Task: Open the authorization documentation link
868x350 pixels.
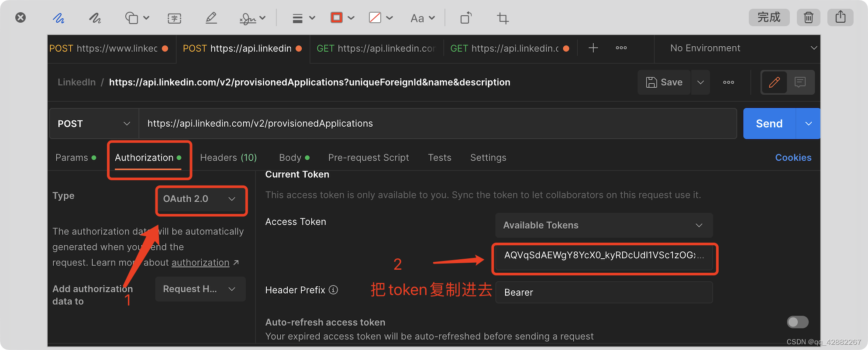Action: [x=200, y=262]
